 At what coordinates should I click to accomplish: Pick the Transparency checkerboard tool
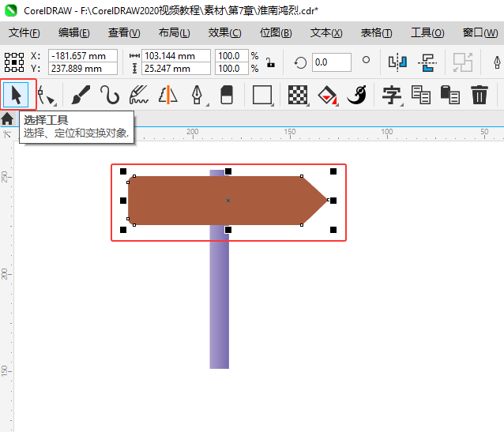tap(298, 95)
